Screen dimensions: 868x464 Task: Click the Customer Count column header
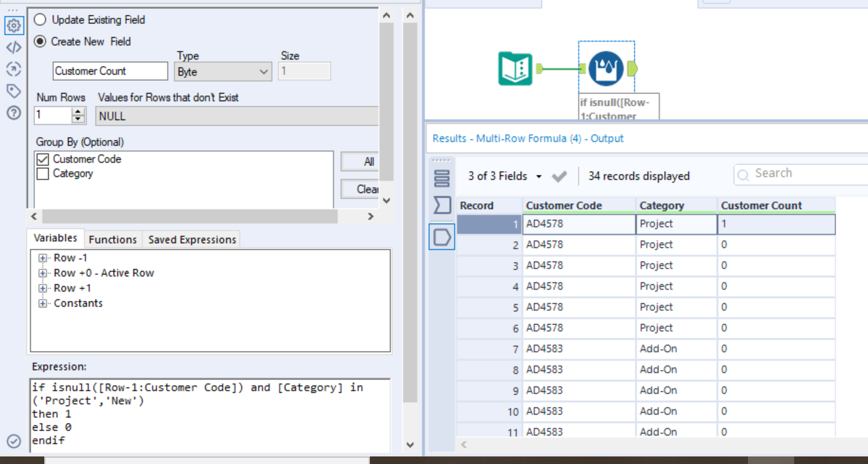[x=761, y=206]
